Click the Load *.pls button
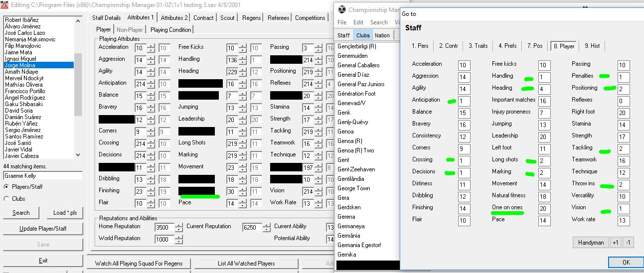Screen dimensions: 644x273 pos(66,213)
